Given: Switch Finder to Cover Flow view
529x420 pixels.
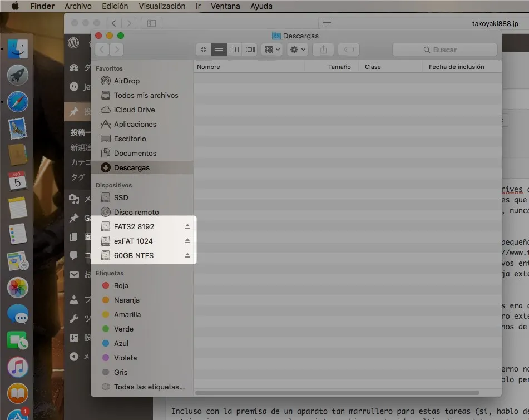Looking at the screenshot, I should [250, 50].
